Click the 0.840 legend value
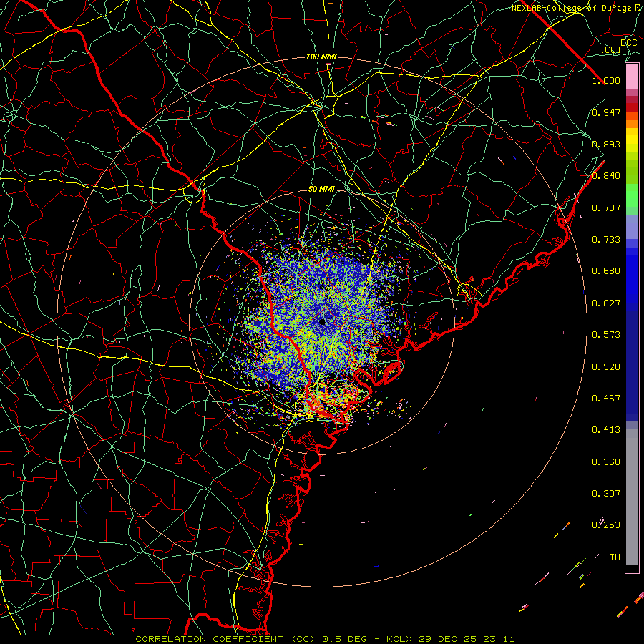Screen dimensions: 644x644 606,176
